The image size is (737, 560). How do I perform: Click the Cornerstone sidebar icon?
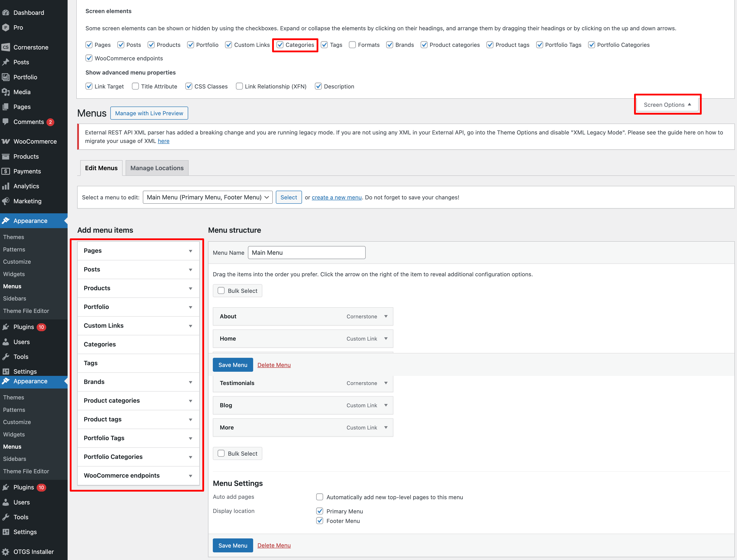[x=6, y=47]
